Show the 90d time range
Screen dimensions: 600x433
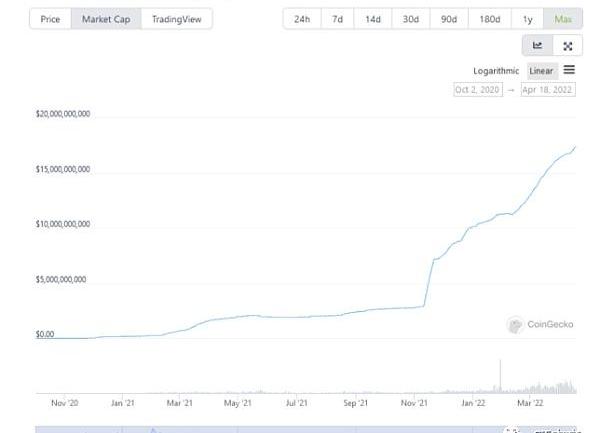pyautogui.click(x=448, y=19)
